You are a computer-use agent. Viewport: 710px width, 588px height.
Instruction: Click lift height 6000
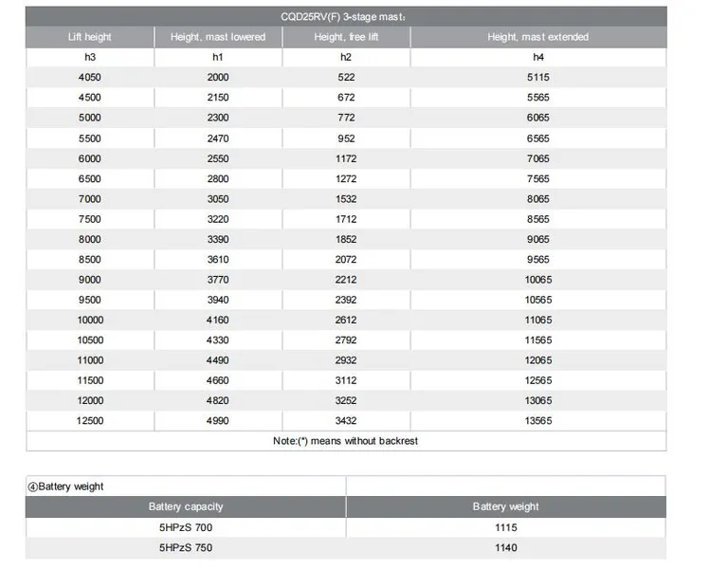[90, 158]
